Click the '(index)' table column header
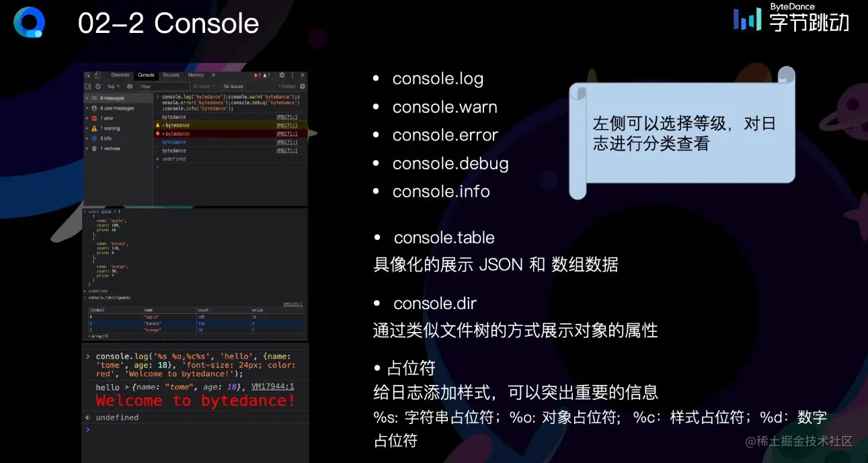The image size is (868, 463). [x=115, y=310]
